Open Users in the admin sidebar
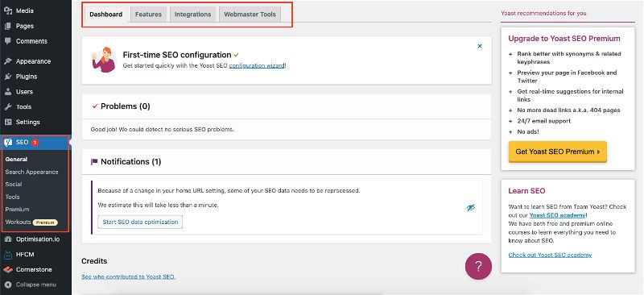 [24, 92]
